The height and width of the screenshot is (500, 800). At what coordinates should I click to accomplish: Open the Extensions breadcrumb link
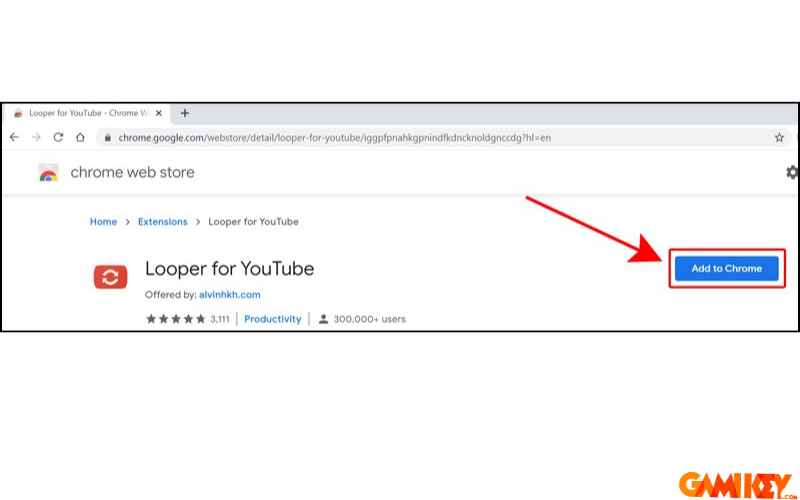[162, 222]
